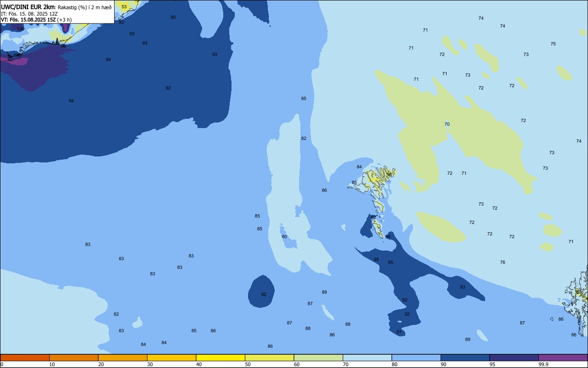Screen dimensions: 588x368
Task: Click the '89' humidity value on the map
Action: 468,340
